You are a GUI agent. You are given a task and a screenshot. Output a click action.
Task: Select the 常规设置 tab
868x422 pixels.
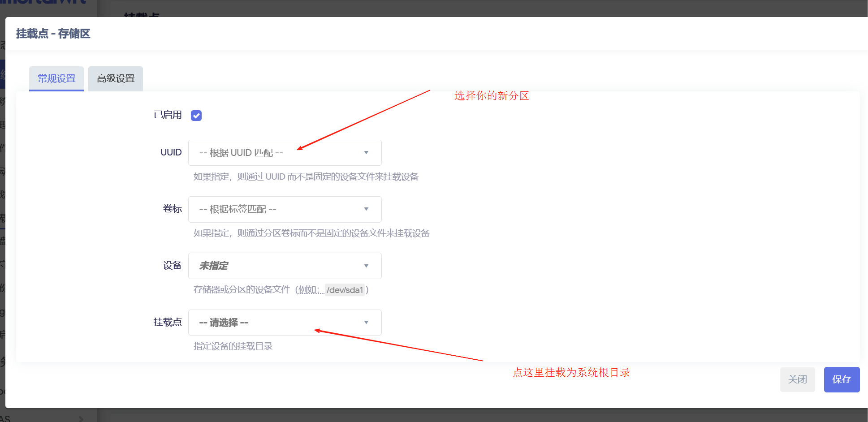56,79
